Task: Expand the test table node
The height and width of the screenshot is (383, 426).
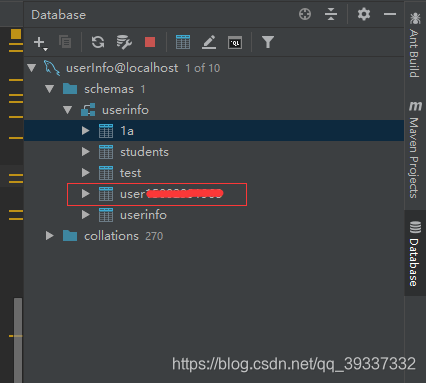Action: 86,173
